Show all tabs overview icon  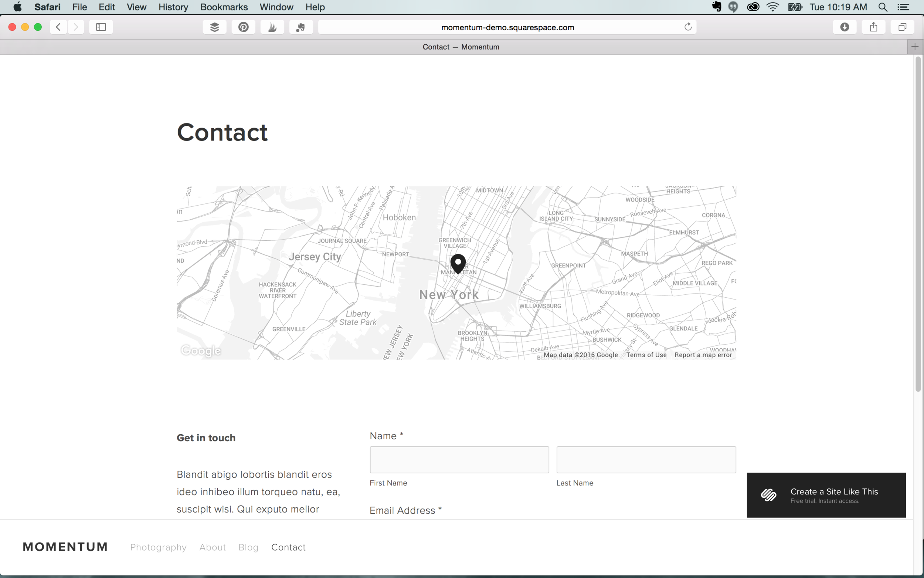coord(902,27)
